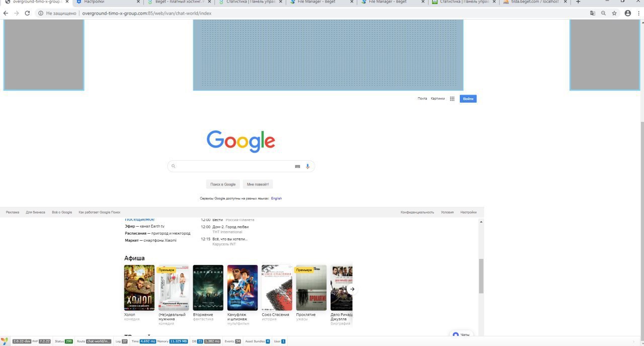644x346 pixels.
Task: Open the 'Чаты' chat button
Action: pyautogui.click(x=461, y=334)
